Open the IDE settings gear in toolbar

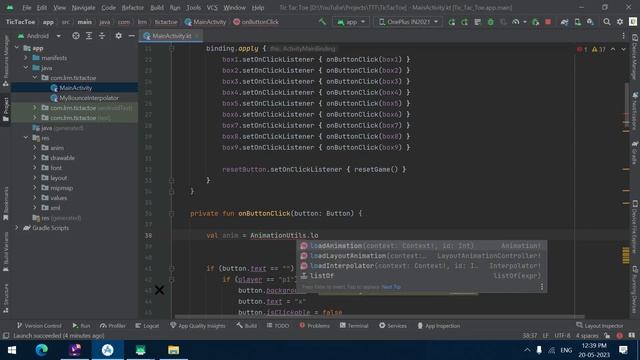(x=620, y=22)
